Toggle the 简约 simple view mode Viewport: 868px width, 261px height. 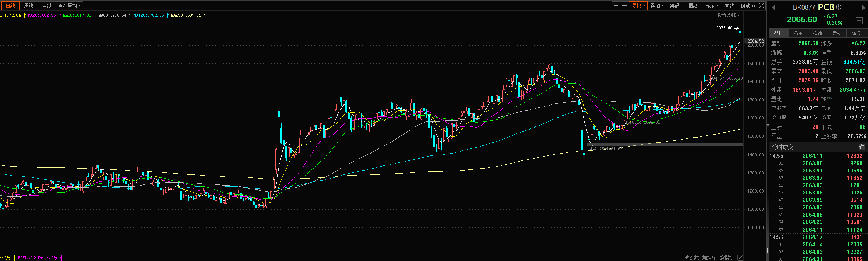[730, 6]
